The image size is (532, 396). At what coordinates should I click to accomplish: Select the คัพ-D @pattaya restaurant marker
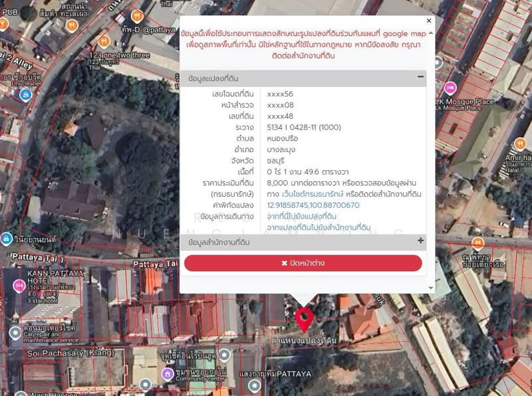click(x=137, y=17)
